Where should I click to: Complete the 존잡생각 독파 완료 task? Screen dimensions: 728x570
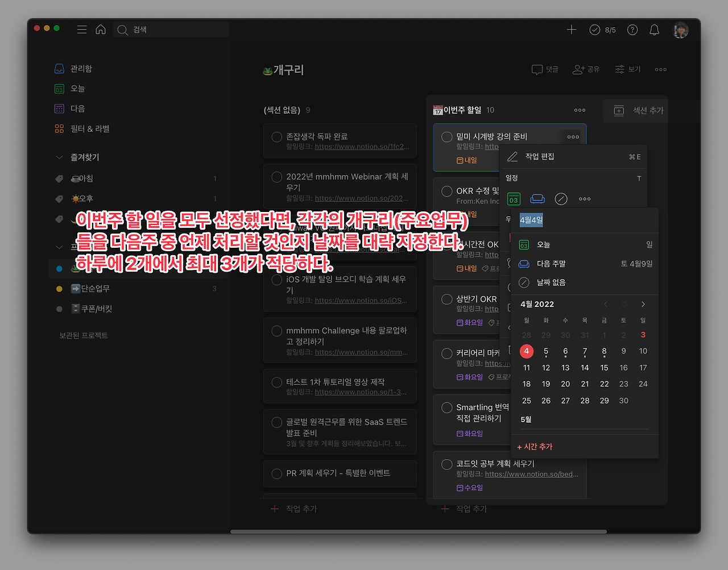pos(277,137)
